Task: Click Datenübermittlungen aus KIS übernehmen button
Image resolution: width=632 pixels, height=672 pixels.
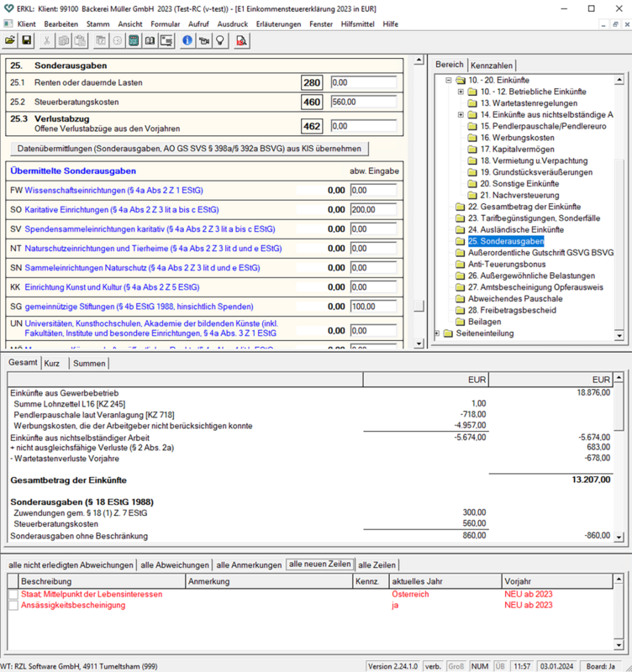Action: coord(189,148)
